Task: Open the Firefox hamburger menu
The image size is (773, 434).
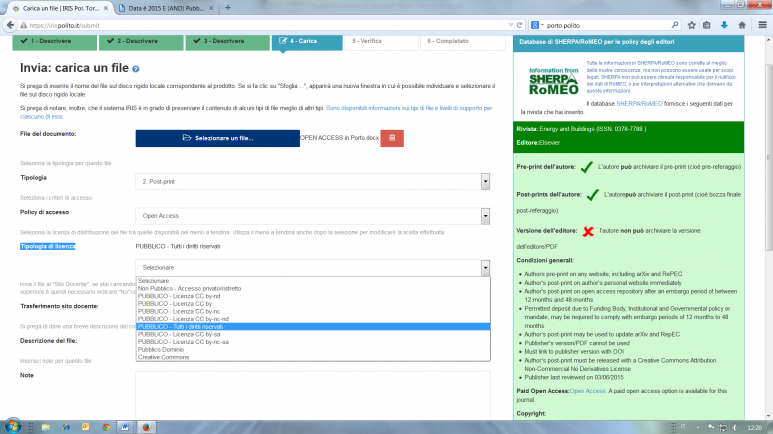Action: [x=763, y=25]
